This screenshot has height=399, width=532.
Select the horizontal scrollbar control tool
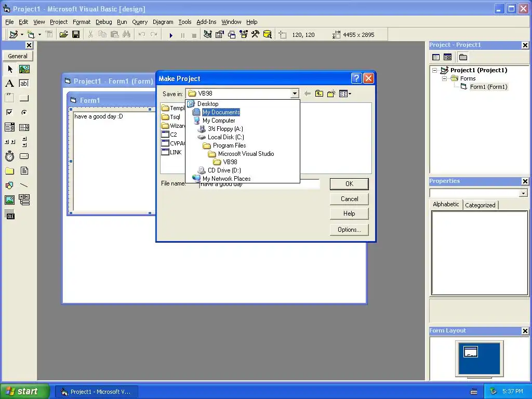(x=10, y=142)
